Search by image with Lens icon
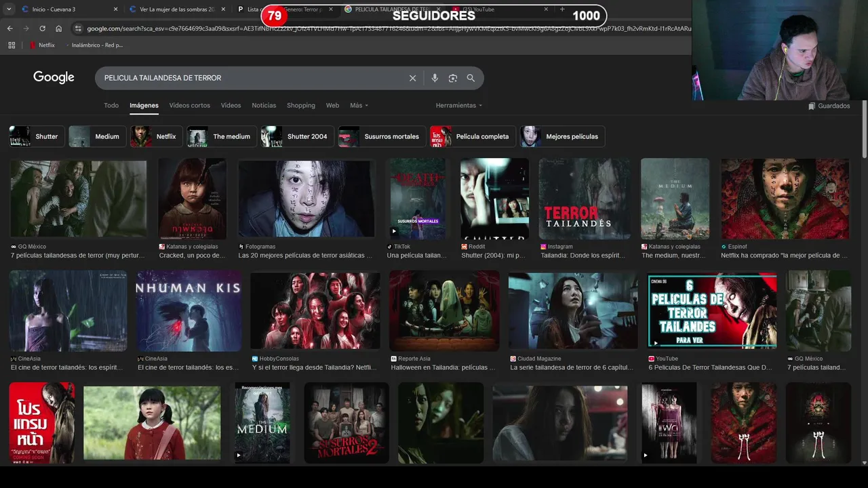 coord(453,78)
